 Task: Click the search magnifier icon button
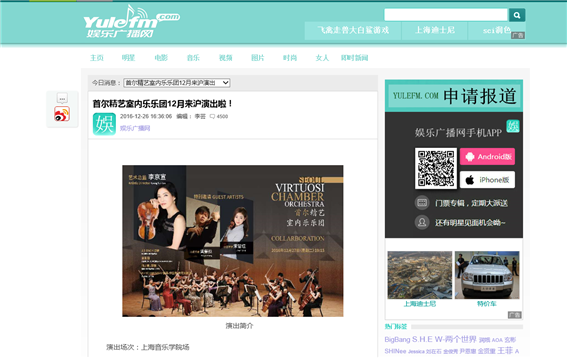[x=517, y=15]
